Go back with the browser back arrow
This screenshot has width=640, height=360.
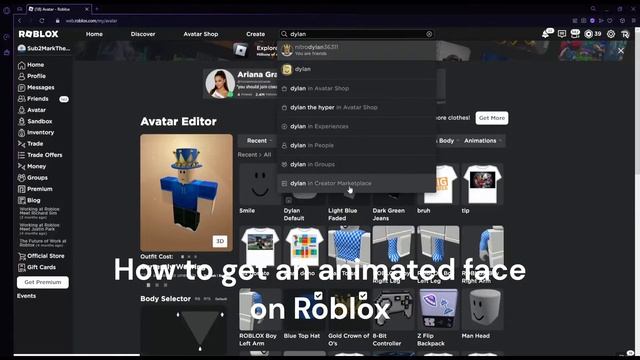19,20
